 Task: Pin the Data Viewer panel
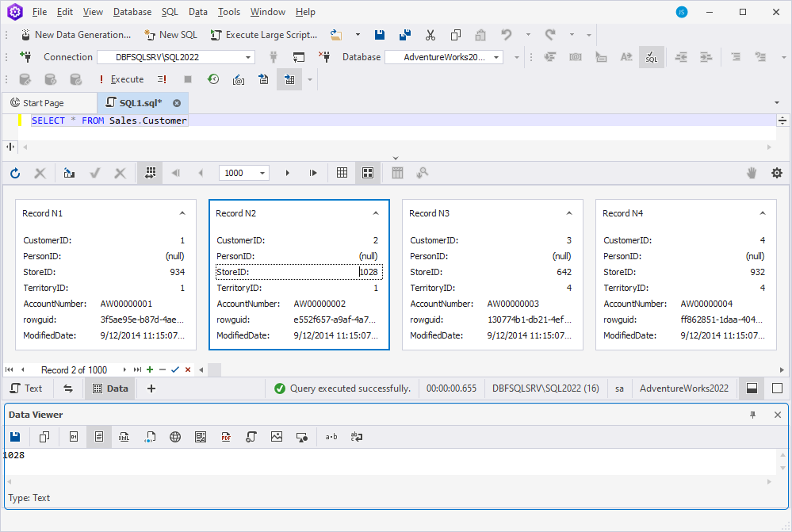point(752,415)
